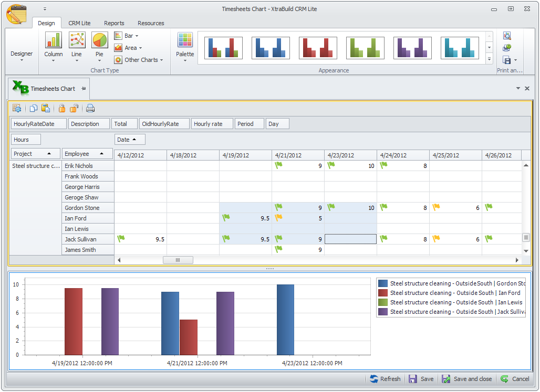Select the Column chart type icon
The height and width of the screenshot is (392, 540).
pos(53,41)
